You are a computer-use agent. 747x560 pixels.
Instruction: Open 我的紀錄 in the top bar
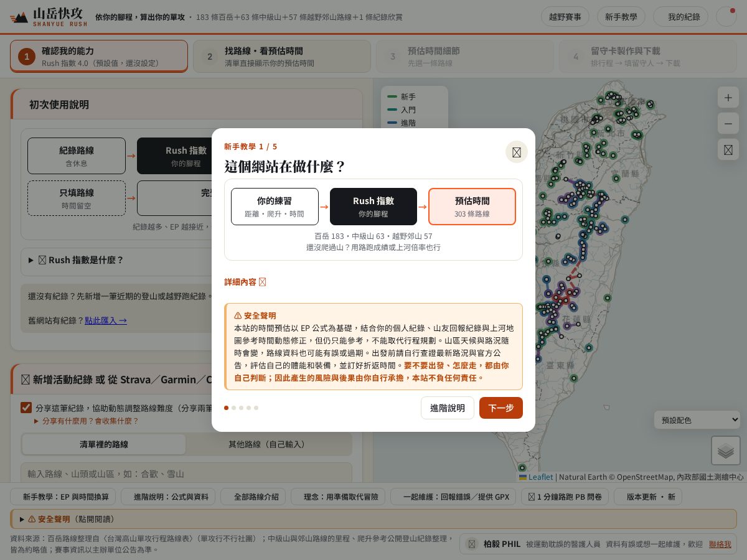[682, 17]
